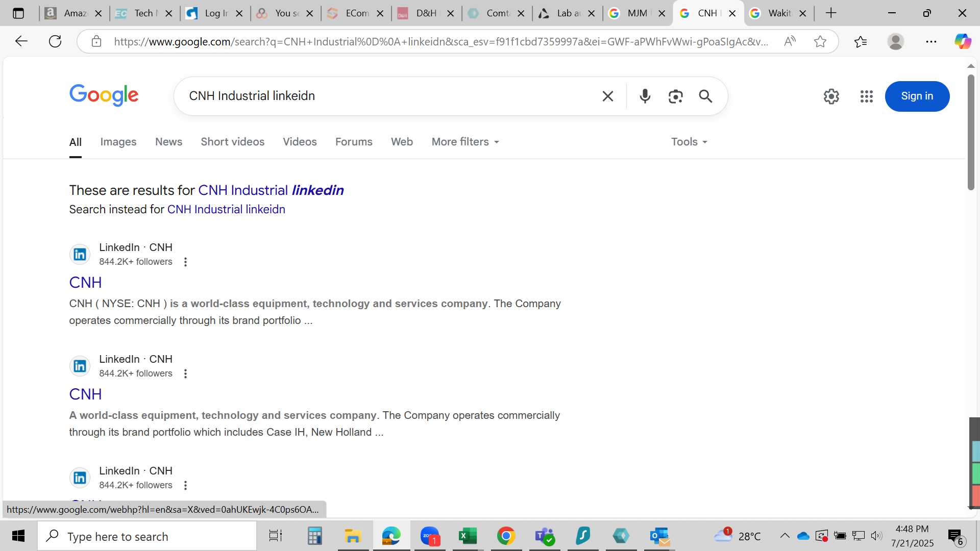Open Calculator from the taskbar
Image resolution: width=980 pixels, height=551 pixels.
(x=314, y=536)
